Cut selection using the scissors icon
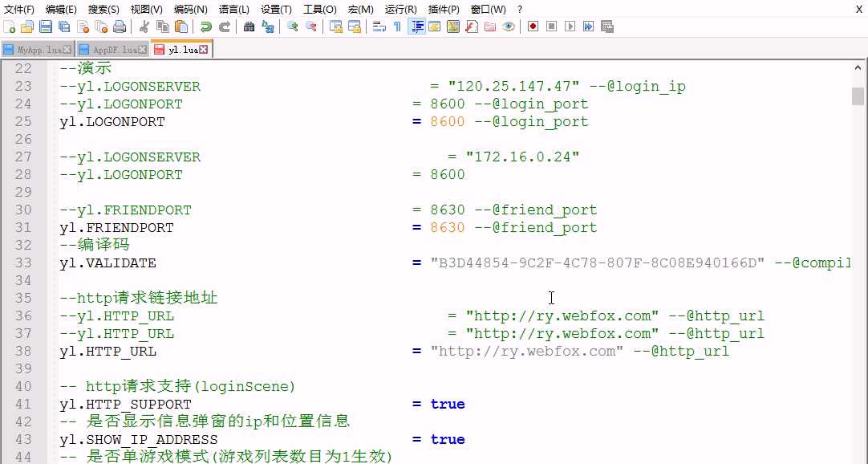 [x=144, y=26]
